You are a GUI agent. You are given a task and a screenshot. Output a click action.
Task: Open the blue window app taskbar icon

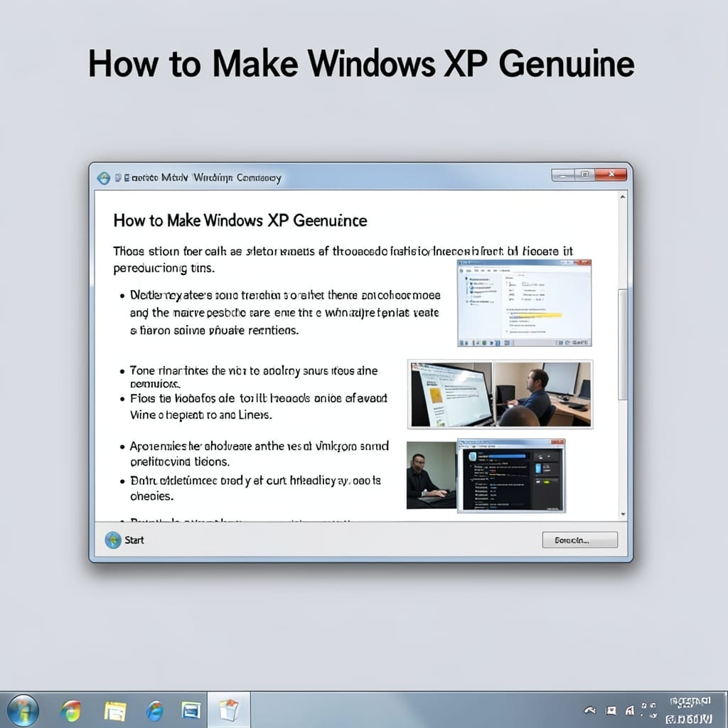(191, 710)
